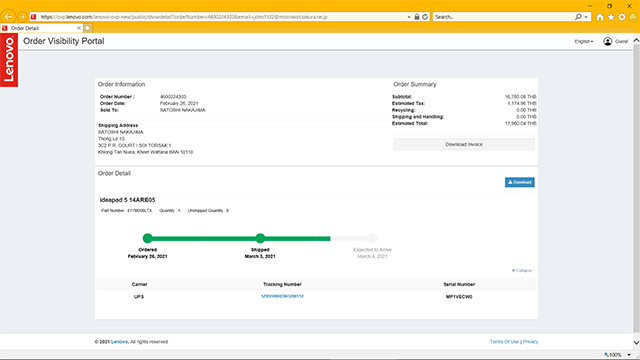Click the browser Back arrow button
The height and width of the screenshot is (360, 640).
coord(8,17)
